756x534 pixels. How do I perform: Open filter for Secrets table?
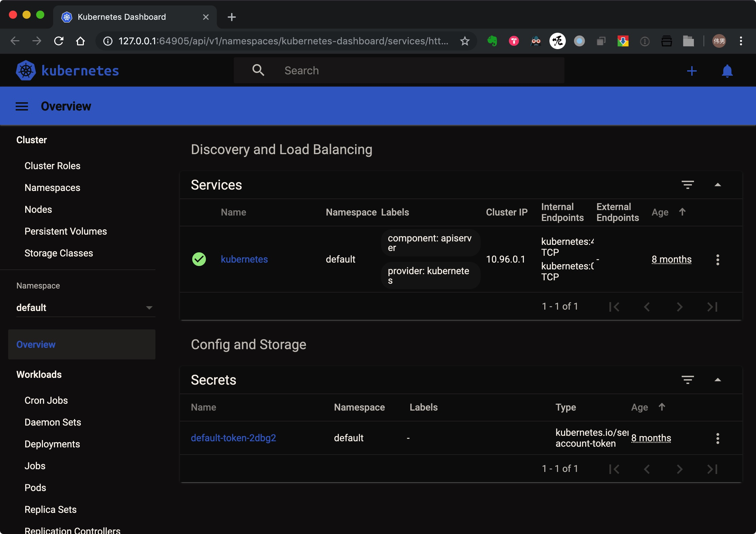click(x=687, y=380)
